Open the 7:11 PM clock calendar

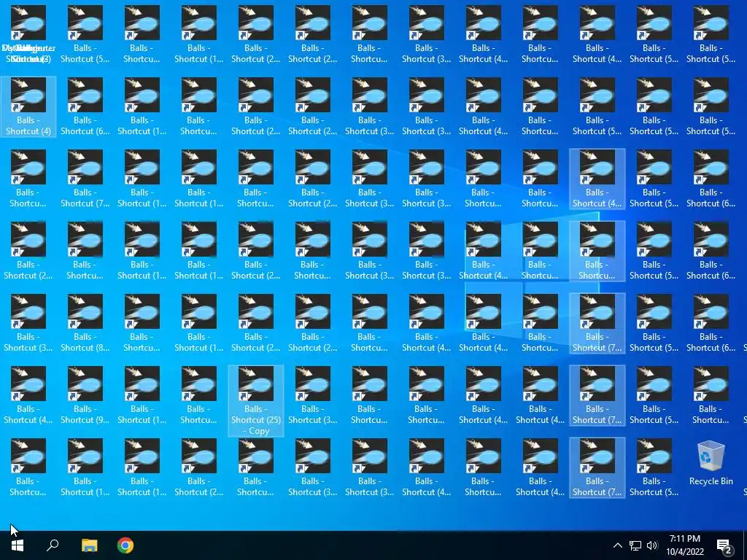(x=684, y=545)
